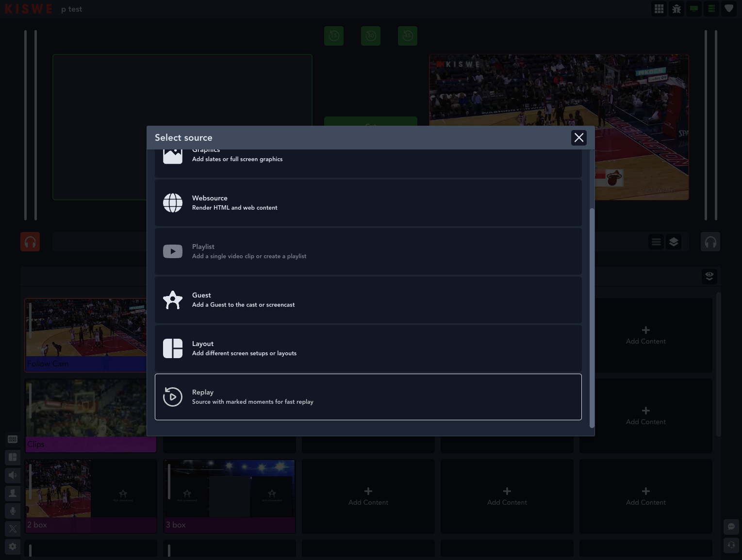Click the KISWE logo
This screenshot has width=742, height=560.
pyautogui.click(x=28, y=9)
